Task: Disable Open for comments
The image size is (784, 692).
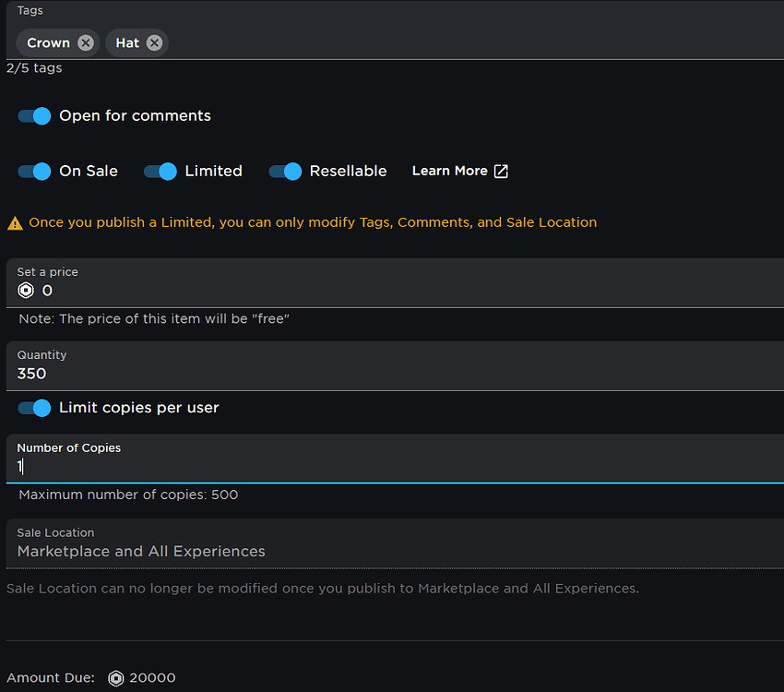Action: 34,115
